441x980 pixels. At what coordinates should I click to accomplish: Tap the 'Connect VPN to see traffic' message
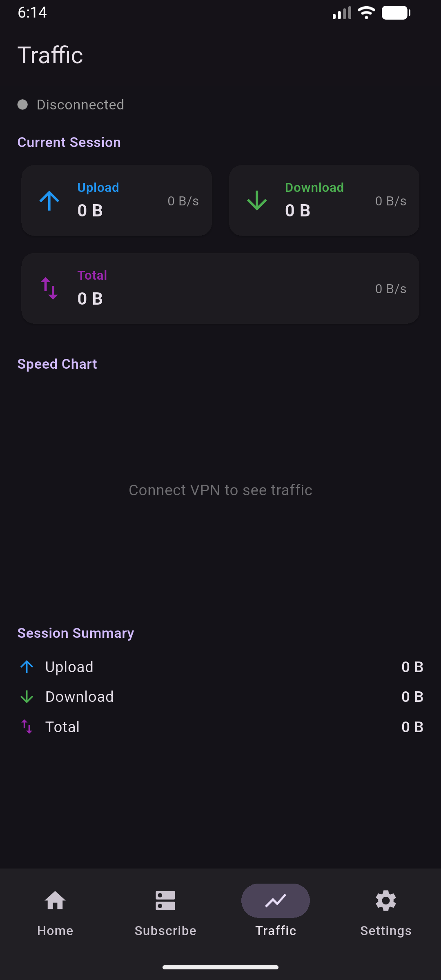coord(220,490)
